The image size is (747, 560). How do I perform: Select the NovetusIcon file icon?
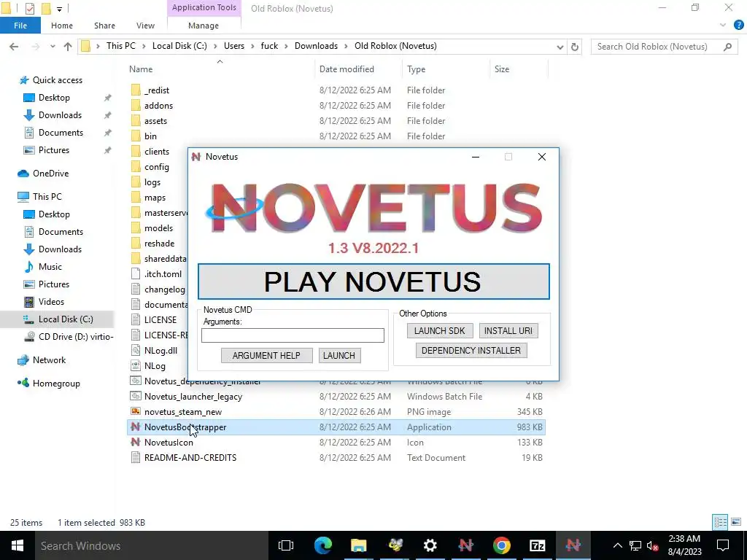[x=136, y=443]
